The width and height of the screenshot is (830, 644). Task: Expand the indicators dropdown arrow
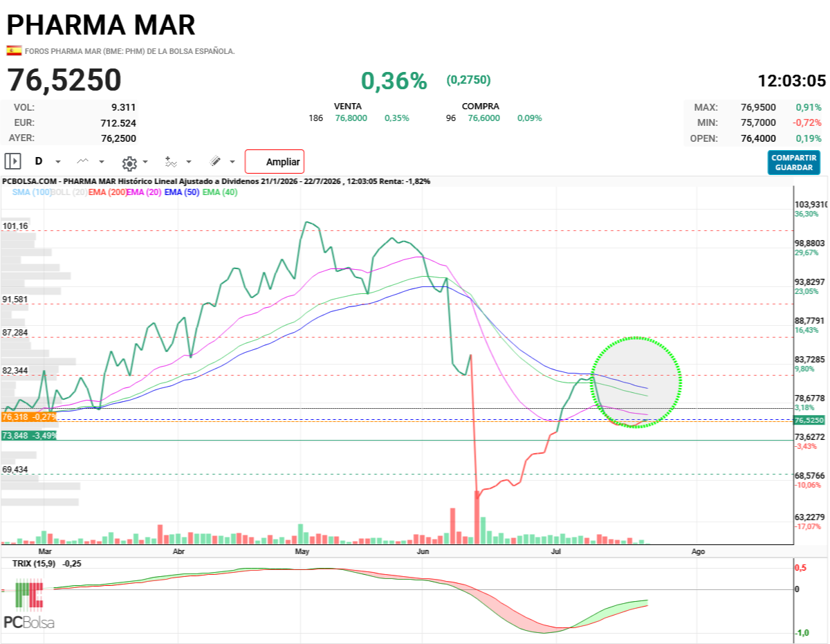(189, 163)
